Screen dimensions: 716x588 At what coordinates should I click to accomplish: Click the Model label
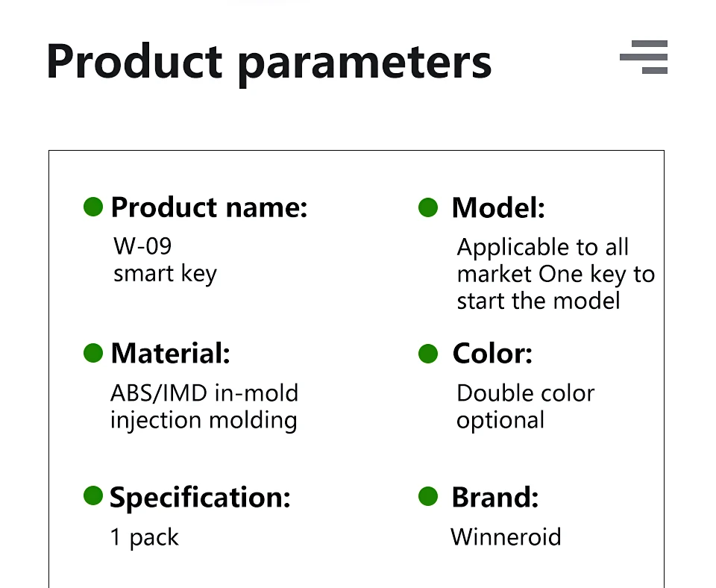click(498, 208)
